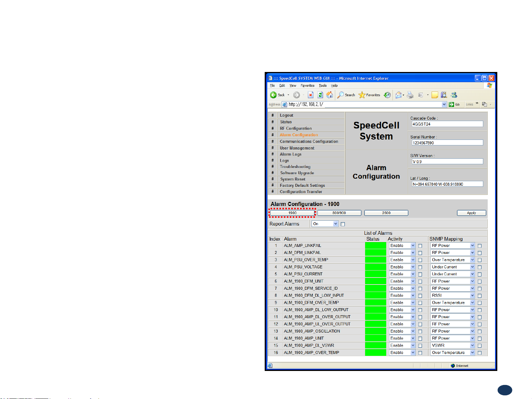Open the Favorites star in toolbar

(x=362, y=95)
